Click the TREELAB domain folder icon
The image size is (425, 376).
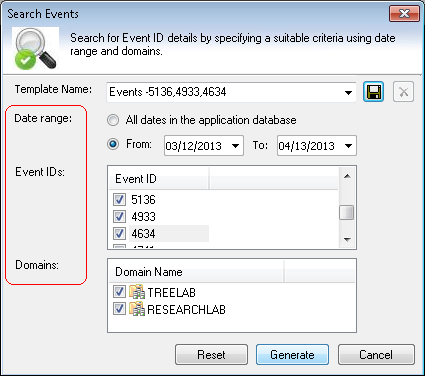(x=137, y=292)
